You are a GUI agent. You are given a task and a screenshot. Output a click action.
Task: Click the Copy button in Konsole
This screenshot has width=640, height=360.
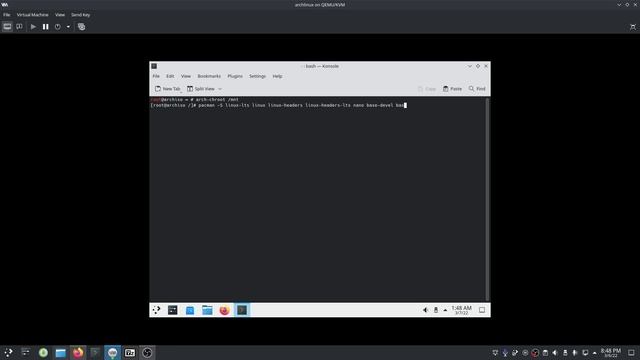click(427, 89)
